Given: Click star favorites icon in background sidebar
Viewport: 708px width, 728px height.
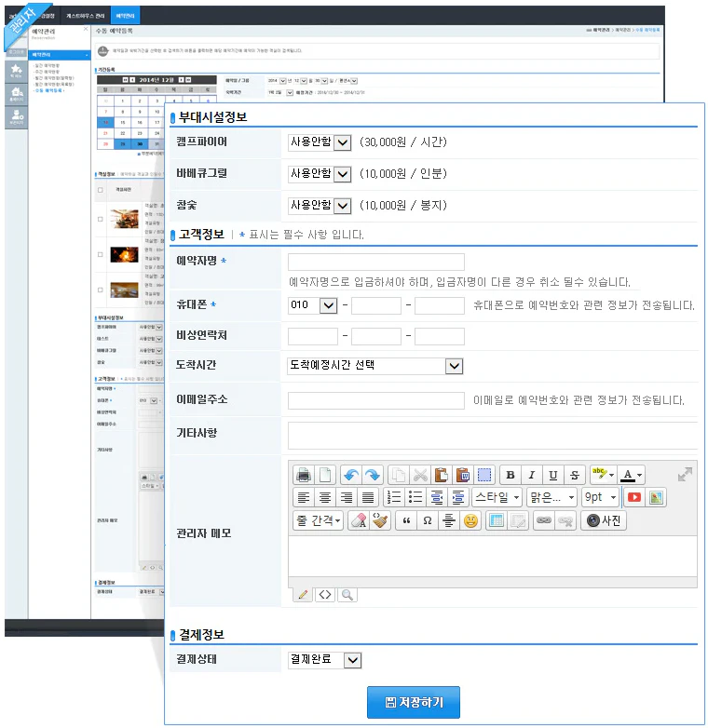Looking at the screenshot, I should (16, 71).
